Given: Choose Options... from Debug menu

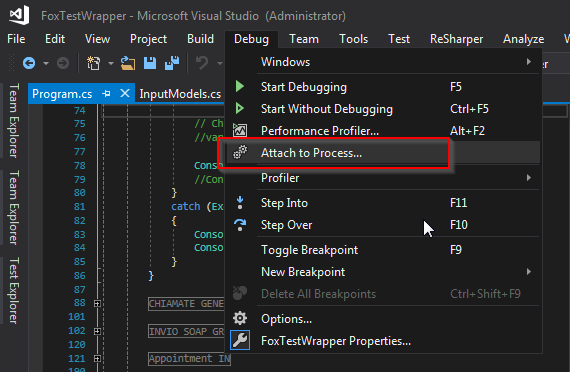Looking at the screenshot, I should click(384, 319).
